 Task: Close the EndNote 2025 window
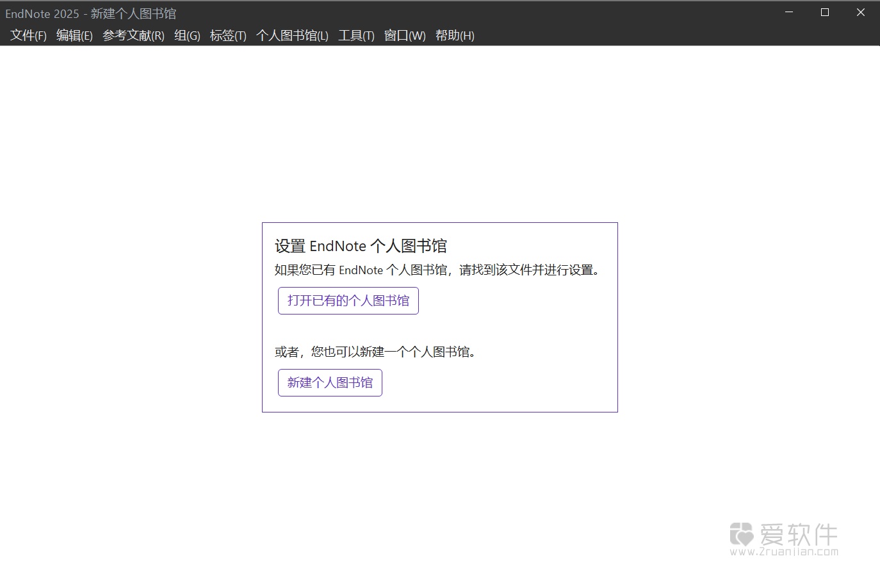pyautogui.click(x=860, y=12)
